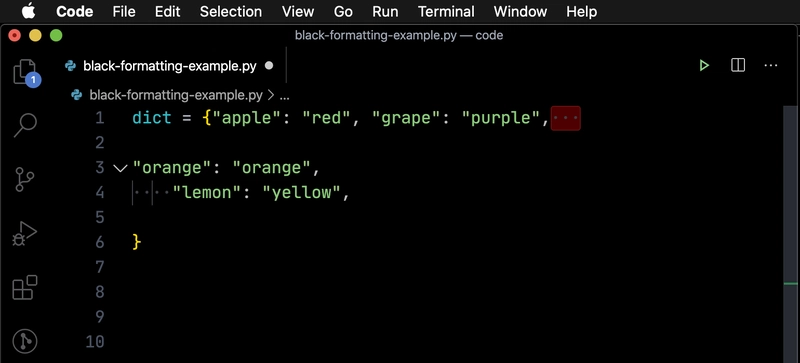Click the highlighted trailing whitespace on line 1

566,118
